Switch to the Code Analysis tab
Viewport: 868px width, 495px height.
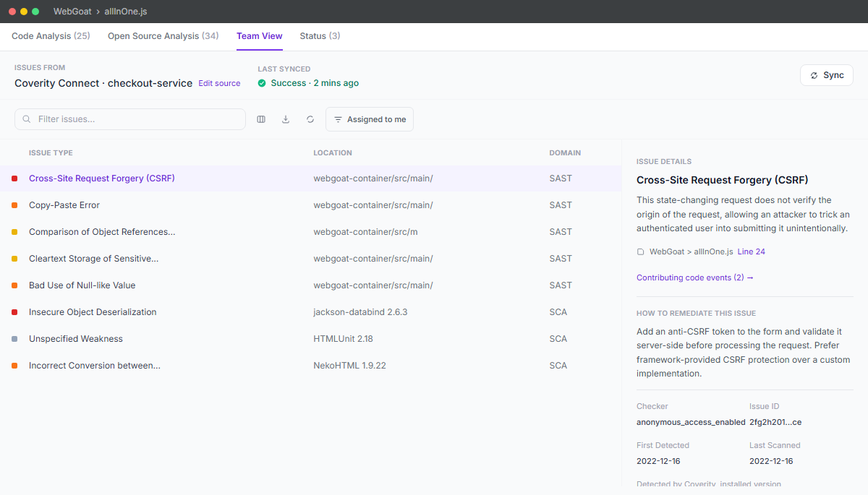click(x=51, y=36)
